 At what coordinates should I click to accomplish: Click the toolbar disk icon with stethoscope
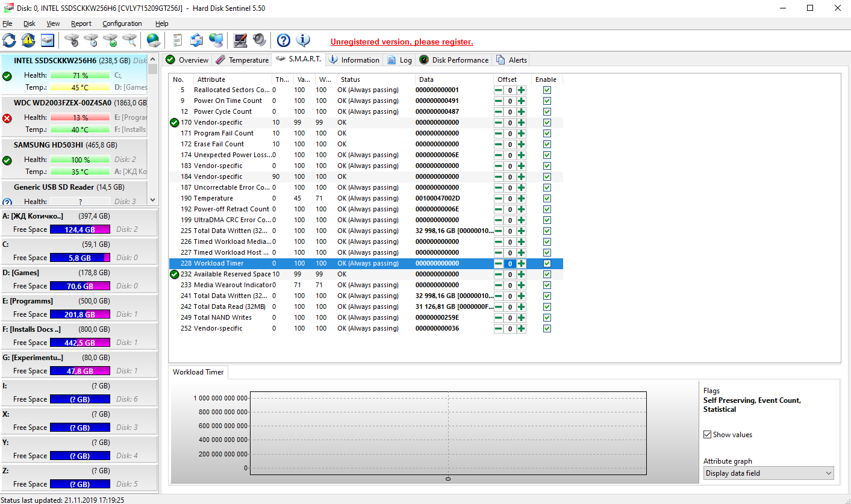pyautogui.click(x=72, y=40)
